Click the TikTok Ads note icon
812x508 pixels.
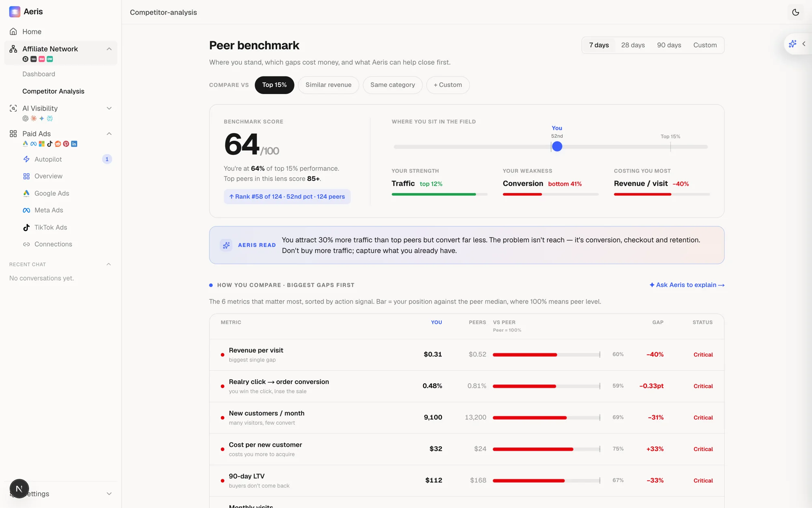pos(26,227)
